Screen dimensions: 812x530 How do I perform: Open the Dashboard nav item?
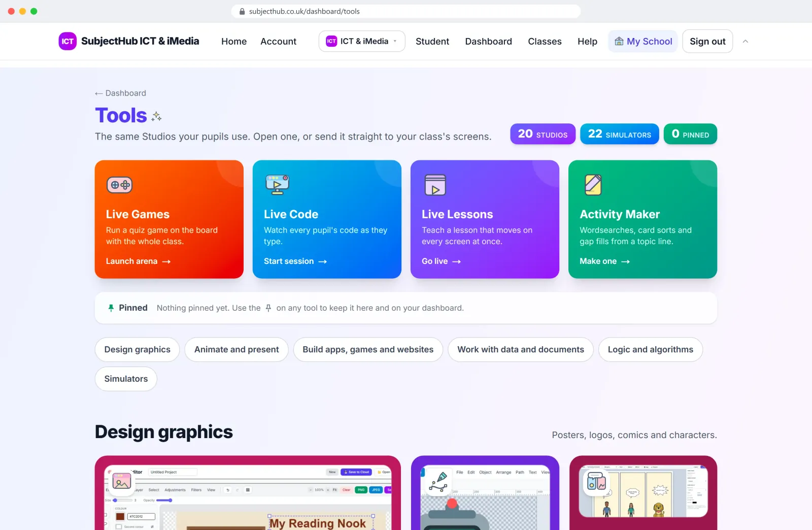[x=488, y=42]
